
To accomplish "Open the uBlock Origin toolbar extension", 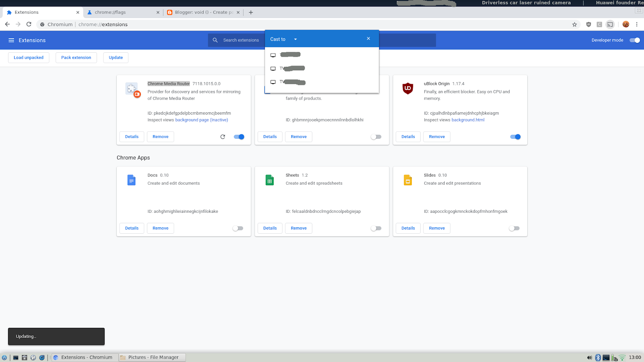I will tap(588, 25).
